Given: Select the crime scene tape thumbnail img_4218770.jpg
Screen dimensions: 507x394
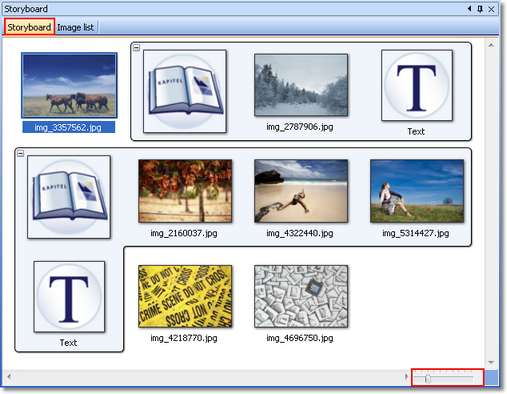Looking at the screenshot, I should coord(185,296).
